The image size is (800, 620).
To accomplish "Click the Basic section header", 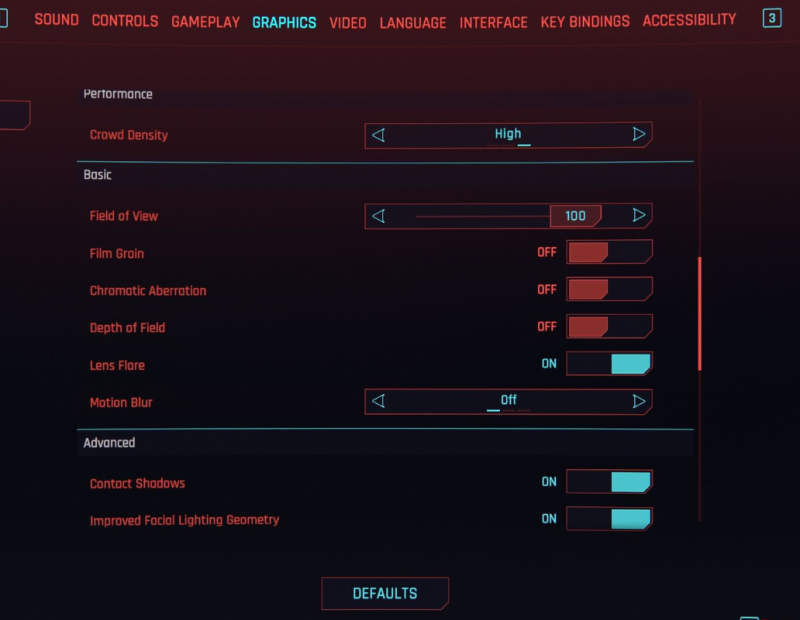I will point(97,175).
